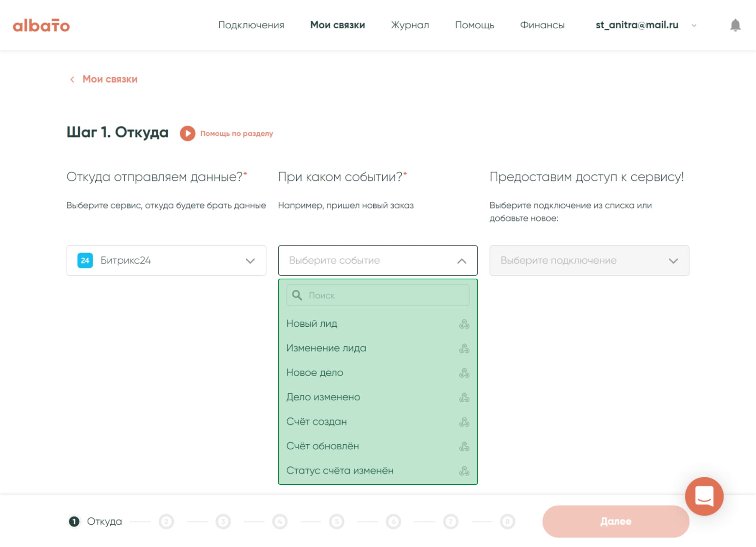Click webhook icon next to Статус счёта изменён
The height and width of the screenshot is (547, 756).
pos(464,471)
